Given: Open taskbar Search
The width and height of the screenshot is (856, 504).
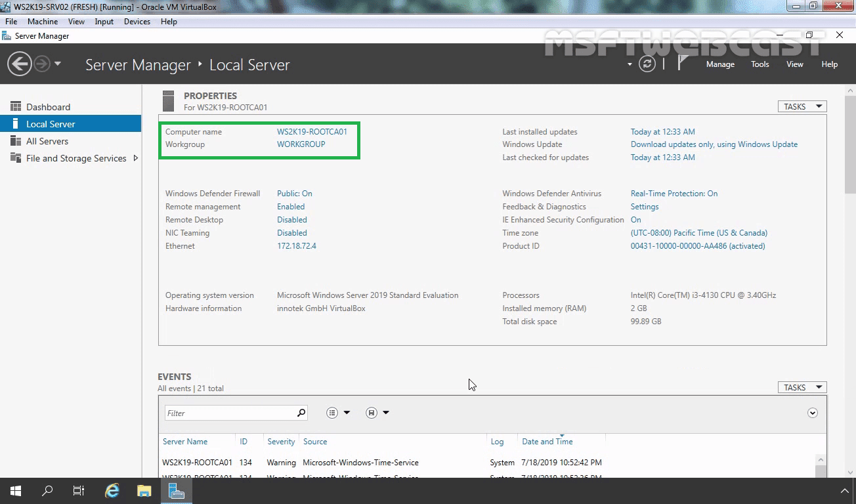Looking at the screenshot, I should 47,491.
